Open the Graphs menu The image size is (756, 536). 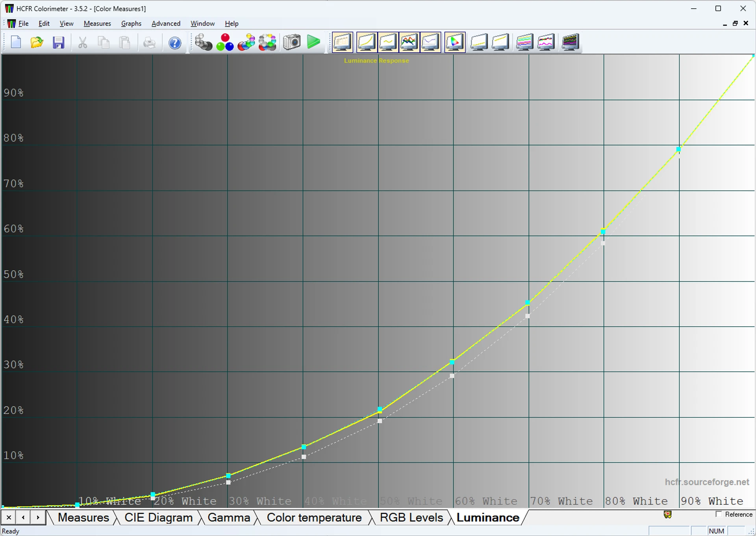(131, 24)
